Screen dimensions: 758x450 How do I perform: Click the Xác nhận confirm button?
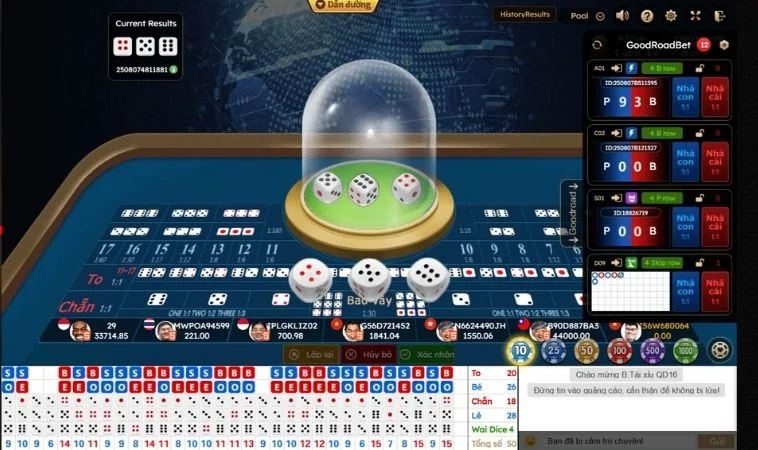coord(427,355)
